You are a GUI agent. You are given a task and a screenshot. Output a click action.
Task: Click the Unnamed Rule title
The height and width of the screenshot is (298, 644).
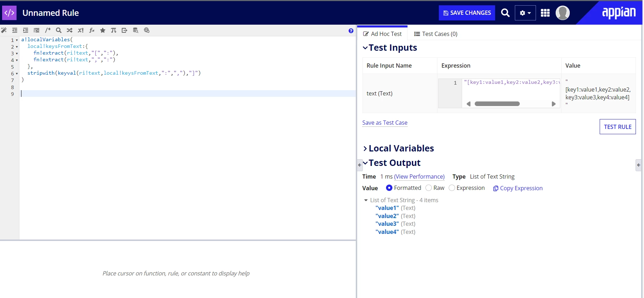click(x=51, y=13)
